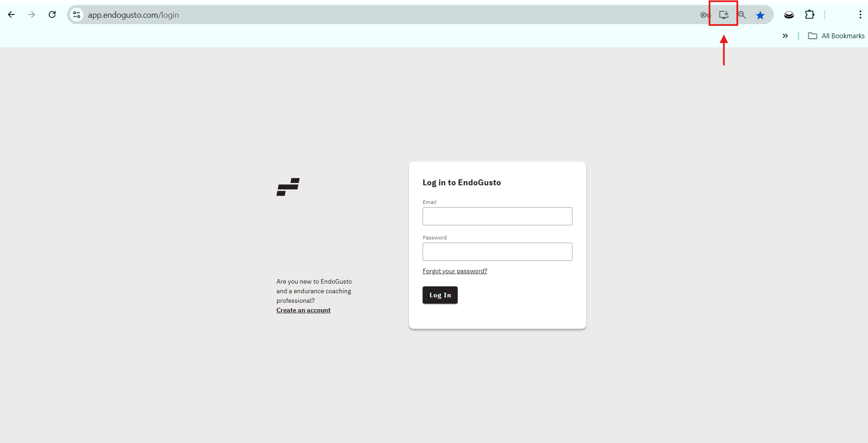The width and height of the screenshot is (868, 443).
Task: Select the 'Log in to EndoGusto' heading
Action: (462, 183)
